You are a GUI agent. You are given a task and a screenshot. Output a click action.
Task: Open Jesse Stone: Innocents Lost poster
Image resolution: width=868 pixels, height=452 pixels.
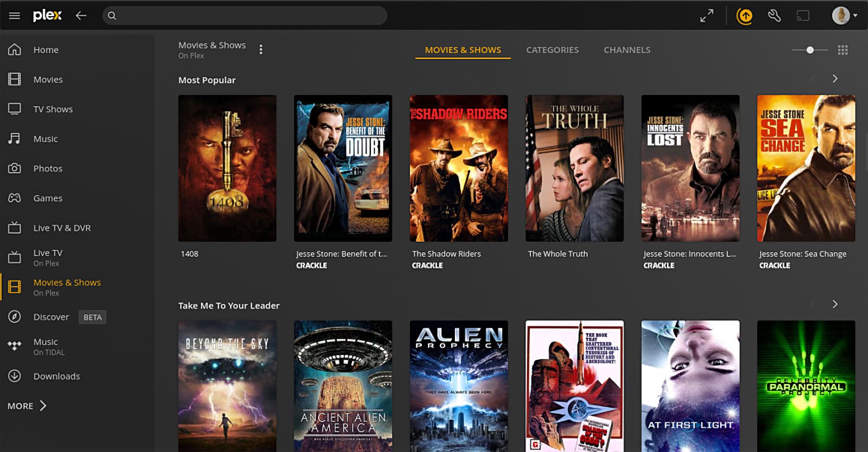click(x=690, y=168)
